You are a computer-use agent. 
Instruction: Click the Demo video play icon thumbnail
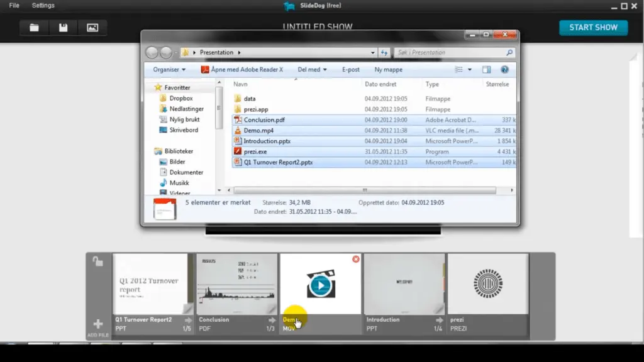click(x=321, y=284)
